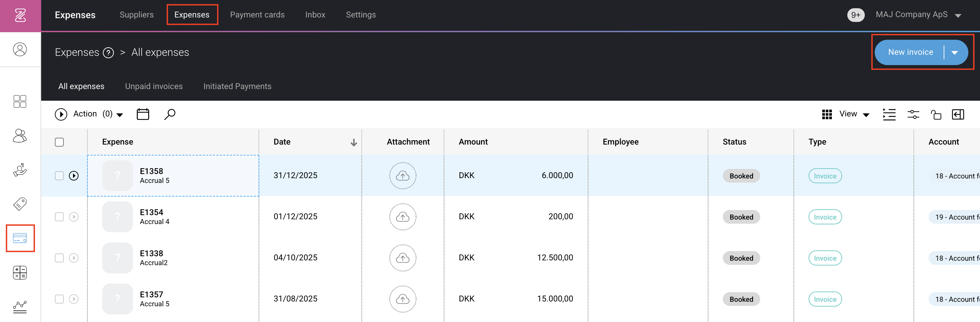
Task: Click the Booked status badge for E1338
Action: tap(741, 258)
